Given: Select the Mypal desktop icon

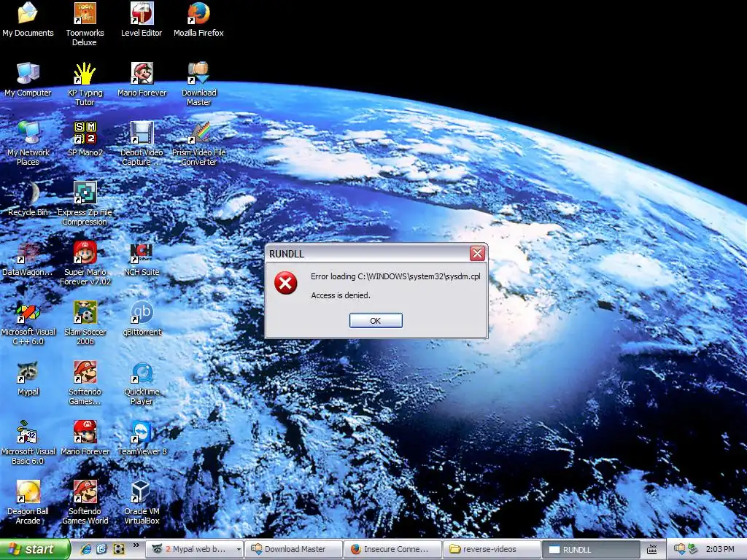Looking at the screenshot, I should tap(28, 379).
